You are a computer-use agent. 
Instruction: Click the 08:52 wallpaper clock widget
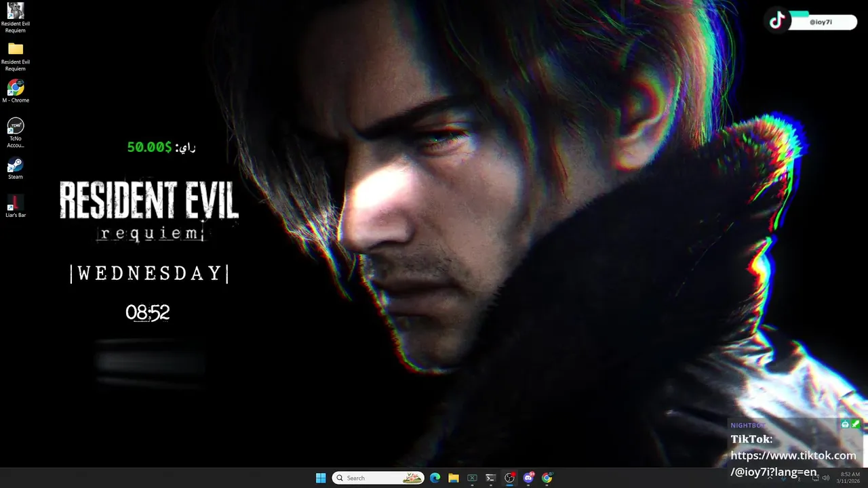pyautogui.click(x=148, y=312)
